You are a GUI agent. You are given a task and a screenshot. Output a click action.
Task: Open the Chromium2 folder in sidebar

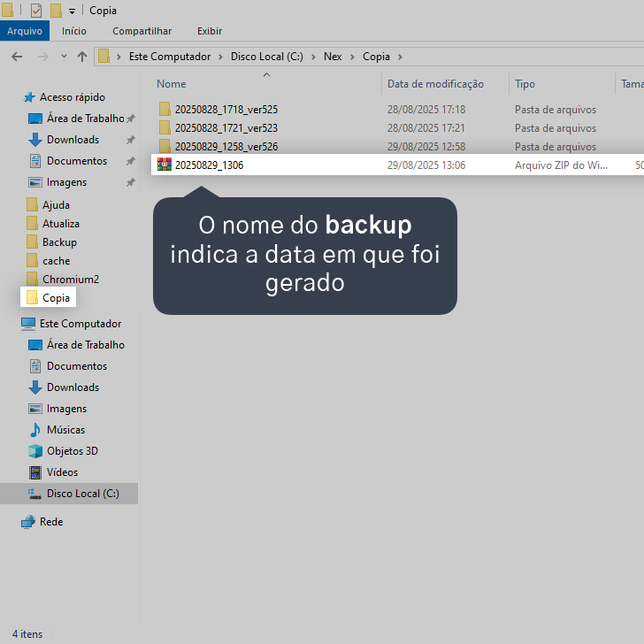(x=71, y=280)
